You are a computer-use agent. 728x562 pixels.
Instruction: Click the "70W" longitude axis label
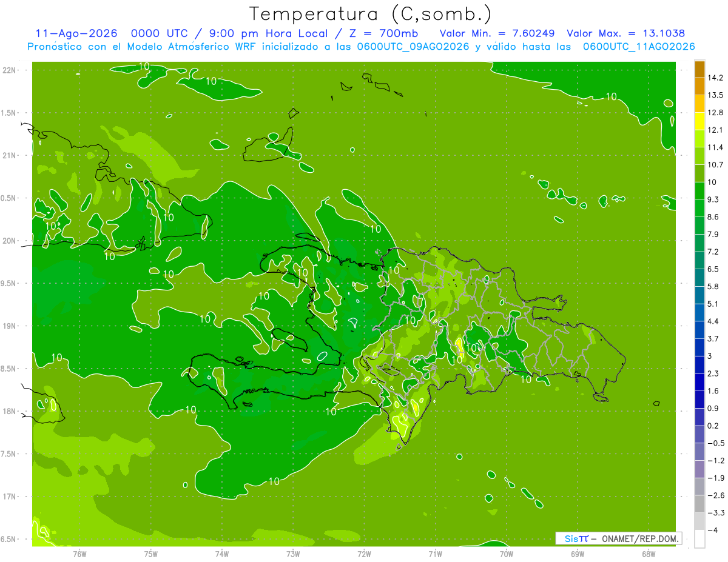pos(507,554)
